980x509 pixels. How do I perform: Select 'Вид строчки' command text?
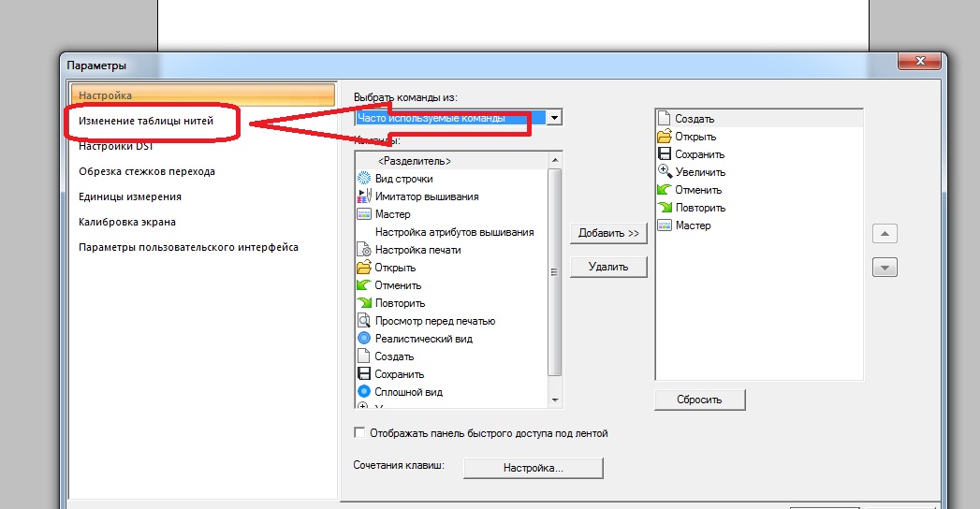[x=403, y=179]
